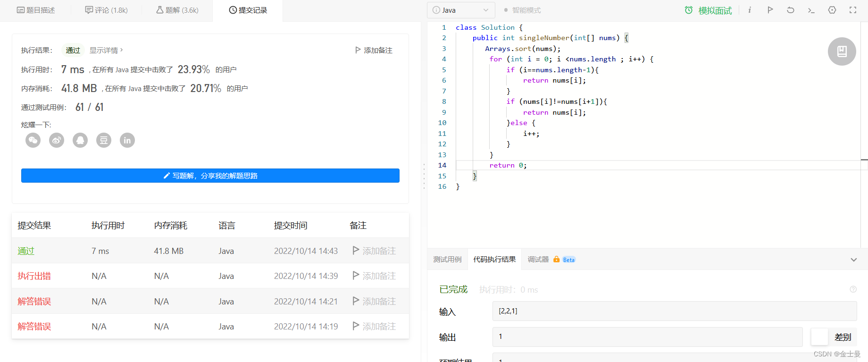The height and width of the screenshot is (362, 868).
Task: Select the 提交记录 tab
Action: [x=248, y=10]
